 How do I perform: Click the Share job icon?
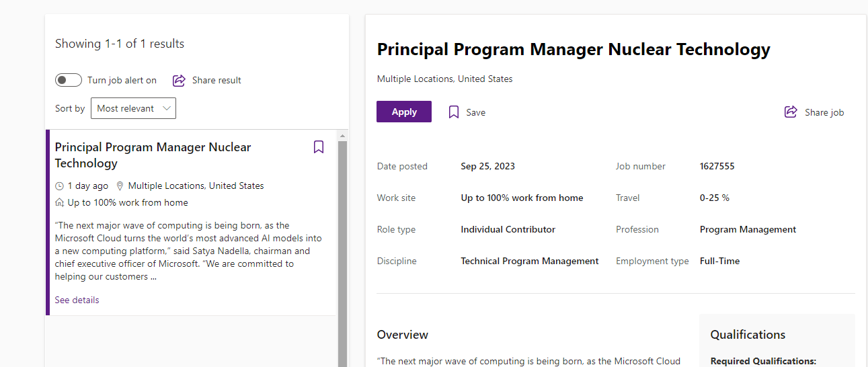click(x=791, y=112)
